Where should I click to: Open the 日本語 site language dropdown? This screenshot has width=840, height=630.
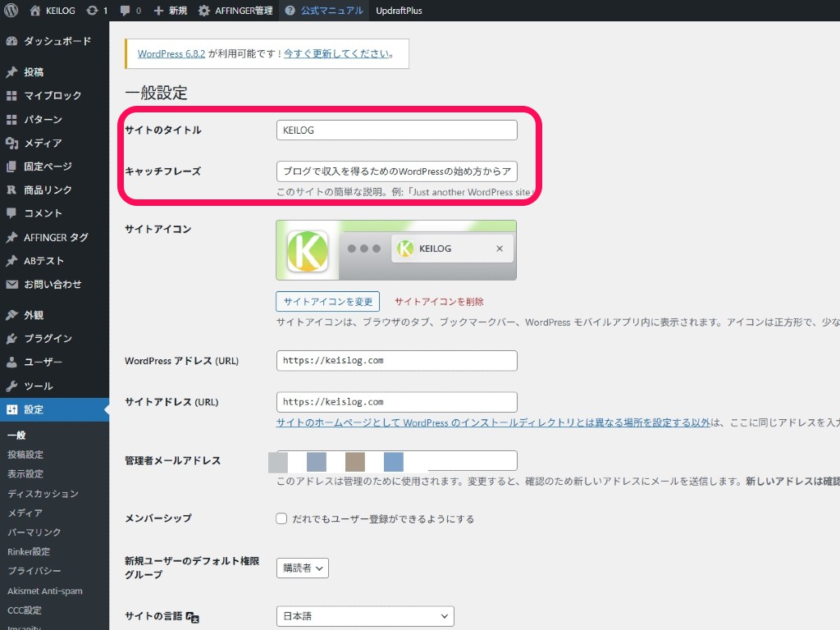365,616
